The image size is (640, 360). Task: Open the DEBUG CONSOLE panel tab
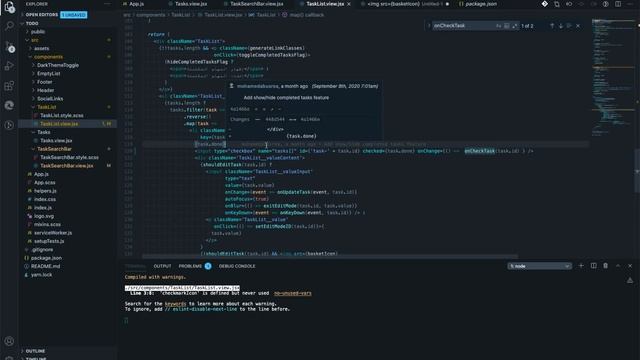(x=237, y=266)
